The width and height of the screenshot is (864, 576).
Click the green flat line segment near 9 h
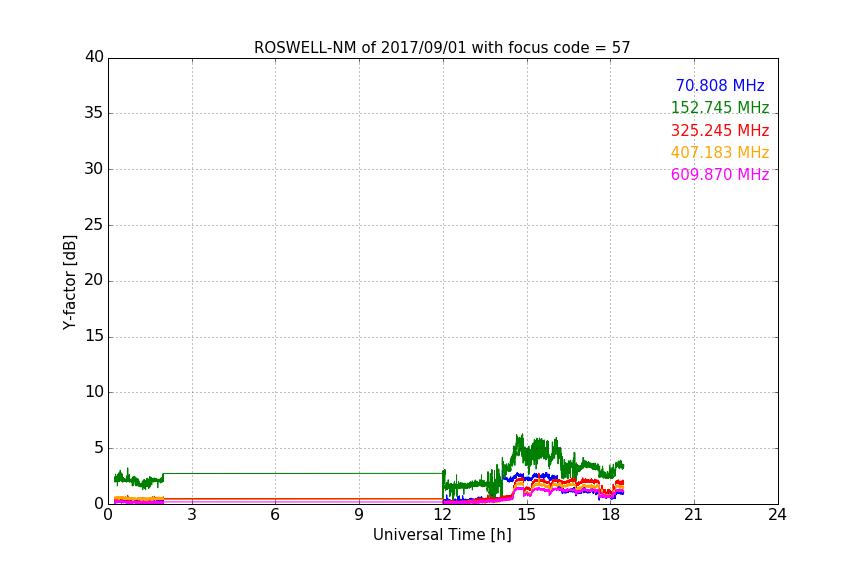point(359,473)
